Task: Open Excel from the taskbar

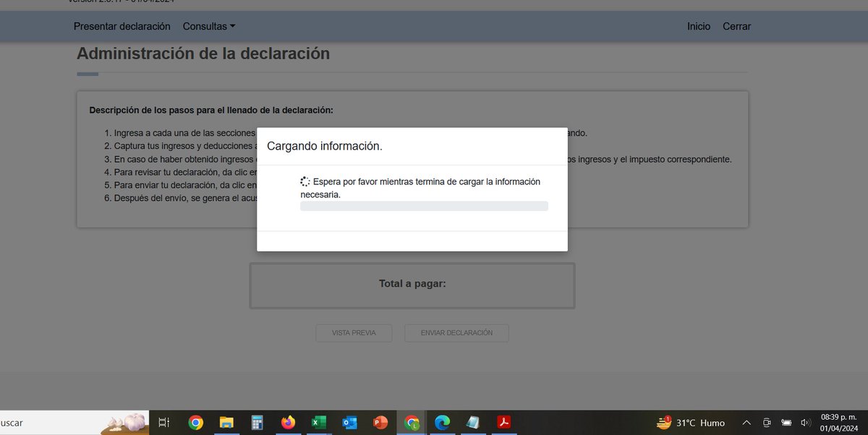Action: [319, 423]
